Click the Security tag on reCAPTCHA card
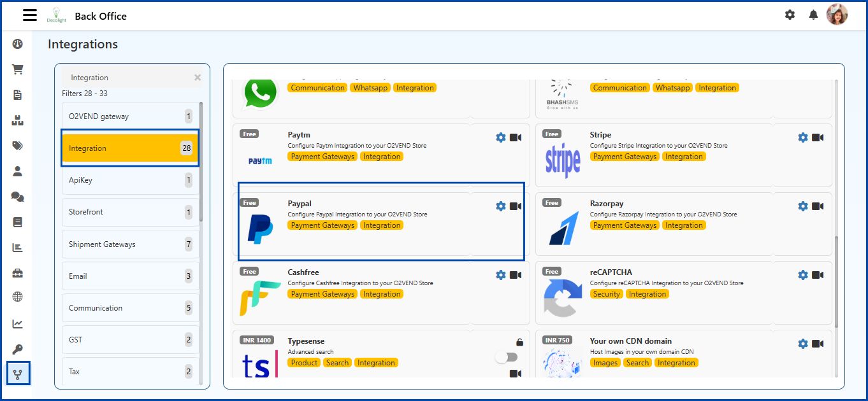This screenshot has height=401, width=868. click(606, 293)
